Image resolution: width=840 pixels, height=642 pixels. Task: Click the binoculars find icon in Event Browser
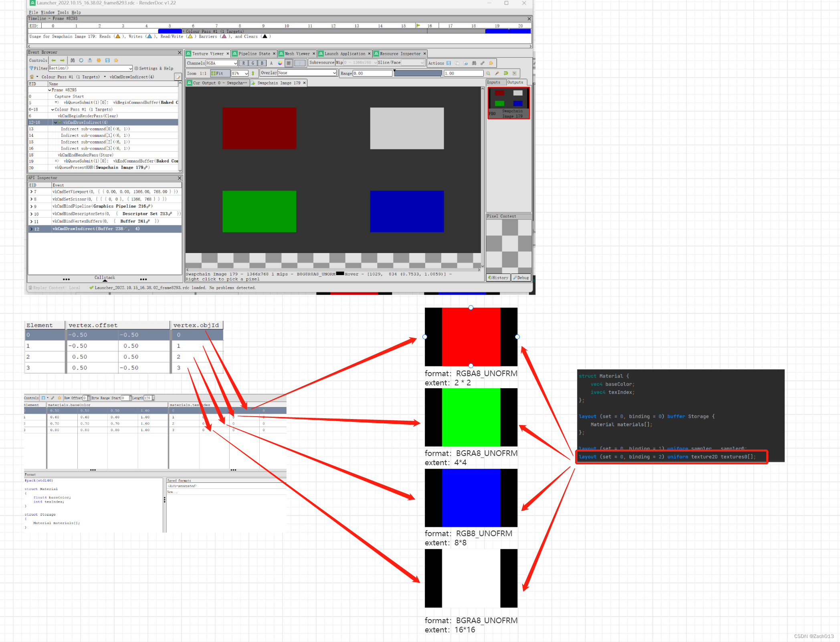pos(73,61)
